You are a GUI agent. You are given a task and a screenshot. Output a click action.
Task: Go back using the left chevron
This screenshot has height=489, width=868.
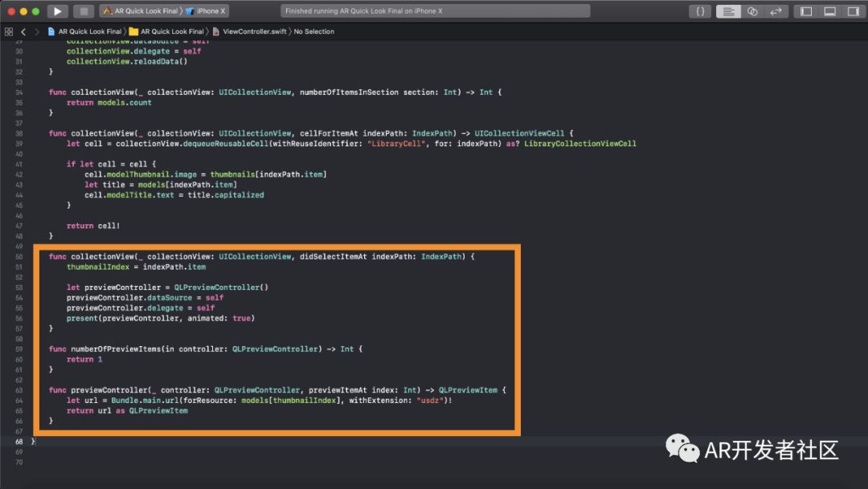pyautogui.click(x=24, y=31)
